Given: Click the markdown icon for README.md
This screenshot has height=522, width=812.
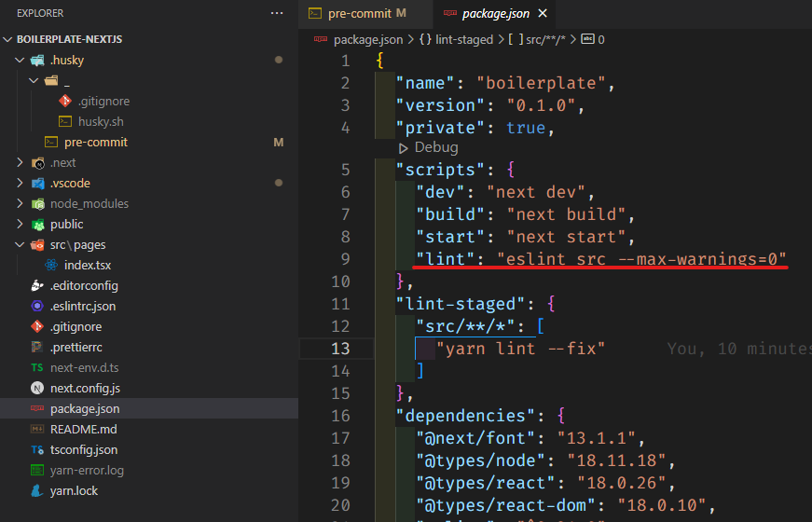Looking at the screenshot, I should tap(37, 429).
